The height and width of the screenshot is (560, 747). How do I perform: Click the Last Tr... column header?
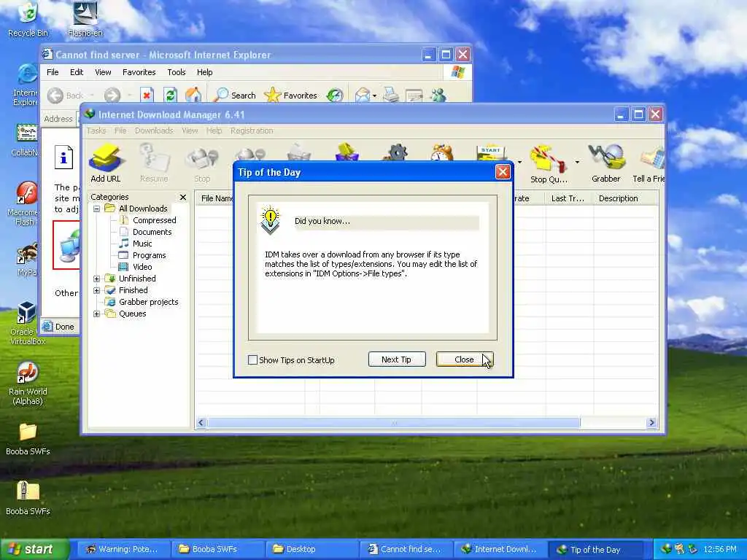(568, 198)
